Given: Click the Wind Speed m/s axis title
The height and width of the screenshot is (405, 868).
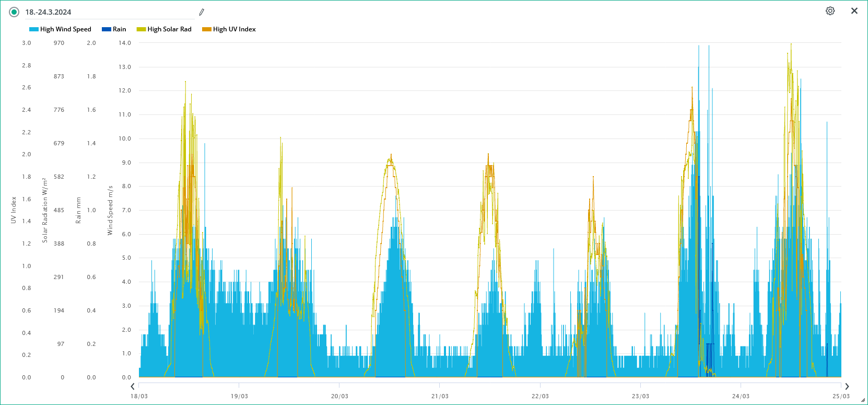Looking at the screenshot, I should tap(110, 210).
